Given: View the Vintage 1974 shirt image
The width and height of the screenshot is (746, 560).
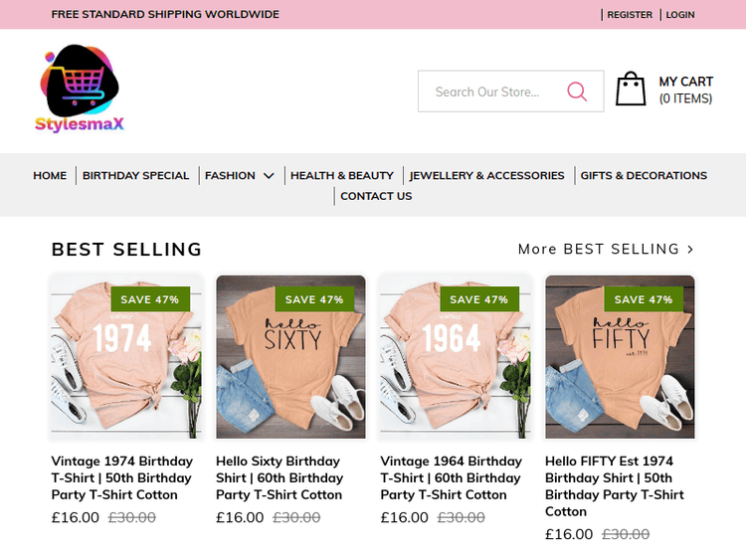Looking at the screenshot, I should pyautogui.click(x=126, y=358).
